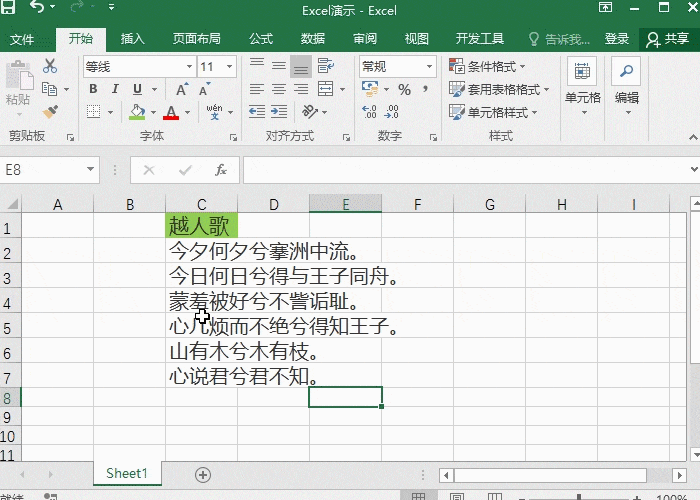Click the fx Insert Function icon
The image size is (700, 500).
(221, 170)
